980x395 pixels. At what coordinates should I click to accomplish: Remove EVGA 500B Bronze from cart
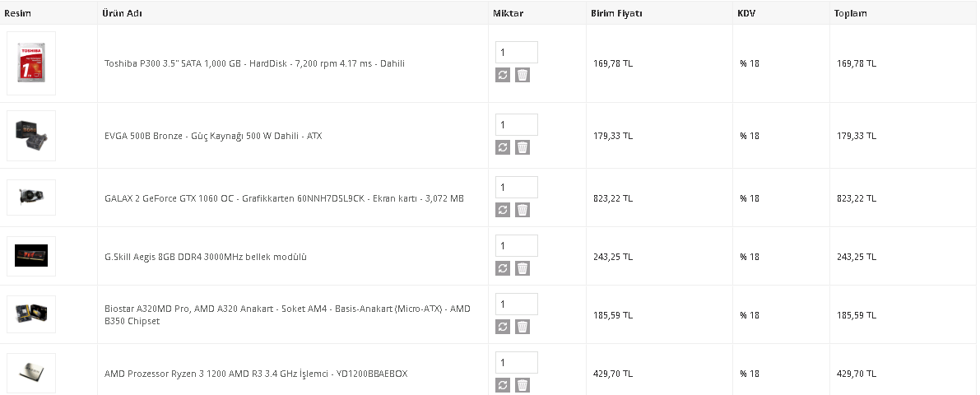click(x=523, y=148)
